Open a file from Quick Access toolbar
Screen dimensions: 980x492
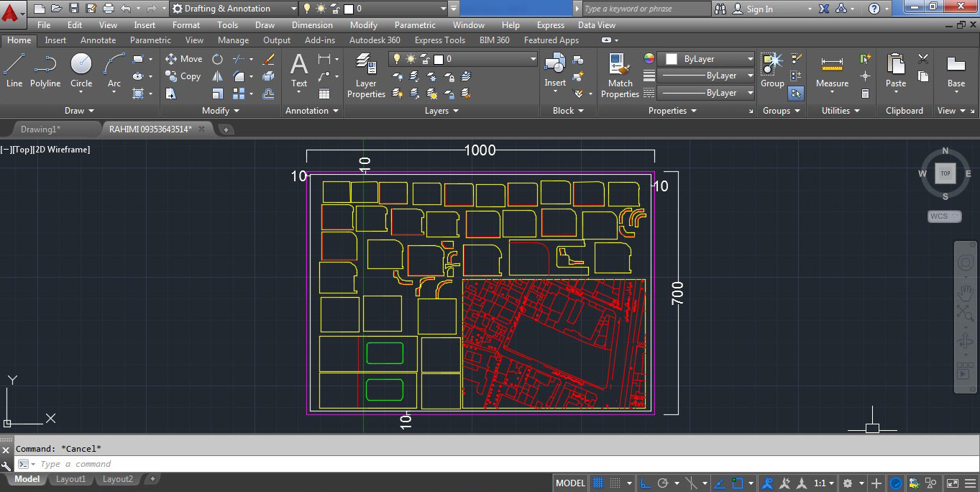[57, 9]
